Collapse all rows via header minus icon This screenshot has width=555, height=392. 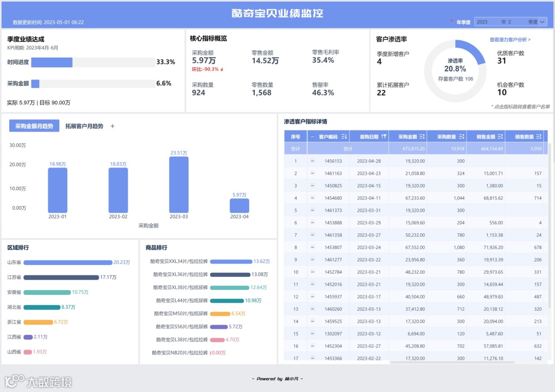(x=312, y=137)
